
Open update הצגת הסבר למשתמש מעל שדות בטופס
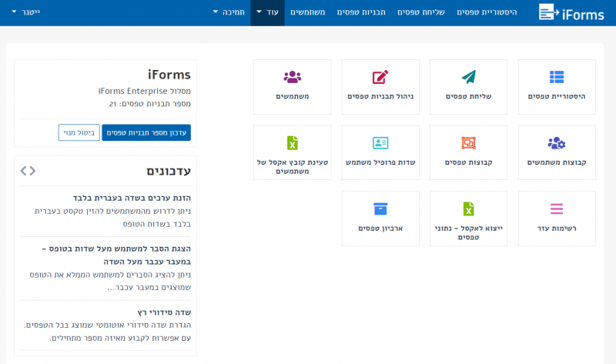click(116, 255)
